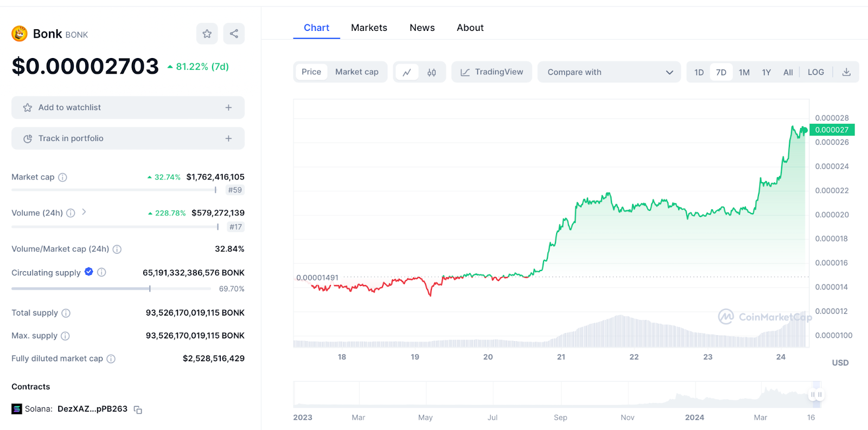Expand Volume (24h) chevron arrow
This screenshot has width=868, height=430.
point(84,212)
